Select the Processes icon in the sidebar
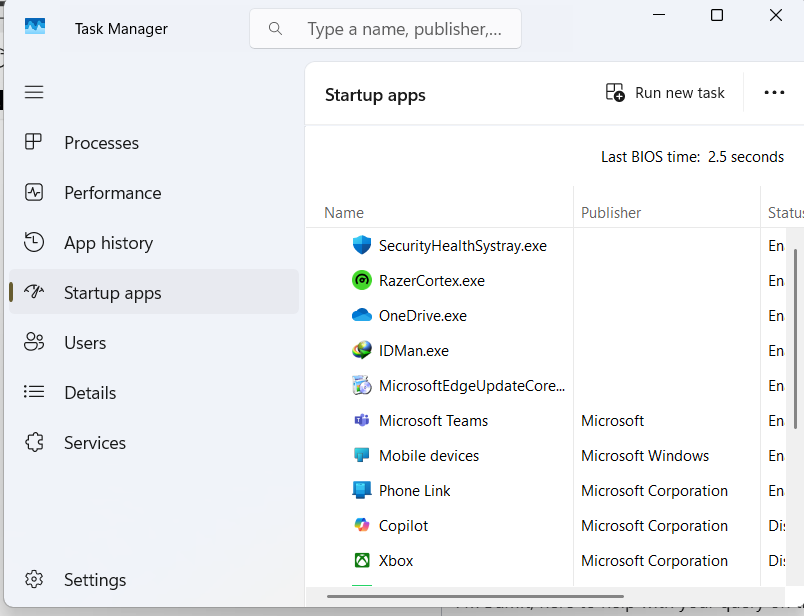 click(x=33, y=142)
